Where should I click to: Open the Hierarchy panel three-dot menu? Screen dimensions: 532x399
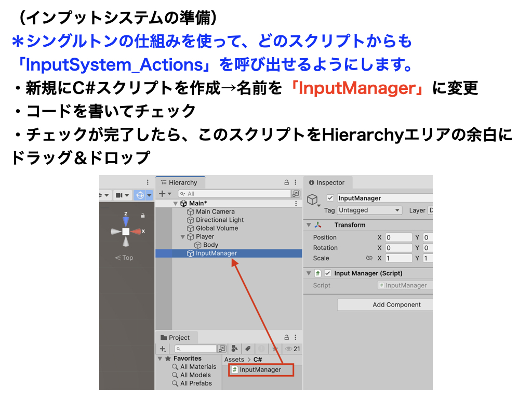pos(296,182)
